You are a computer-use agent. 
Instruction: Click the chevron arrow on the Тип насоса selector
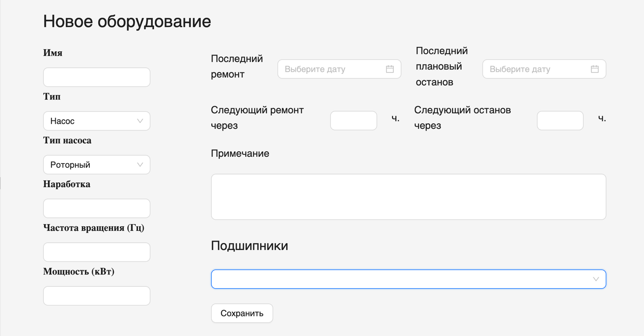click(x=140, y=164)
